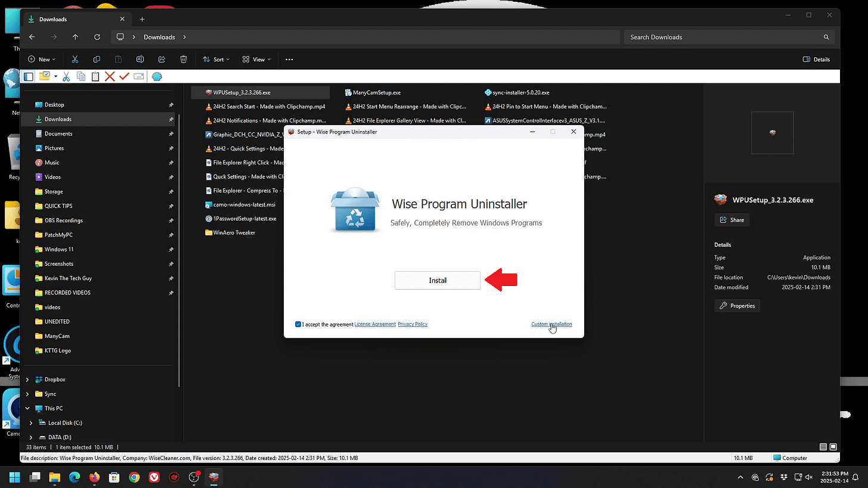Toggle the Details pane button

[816, 60]
